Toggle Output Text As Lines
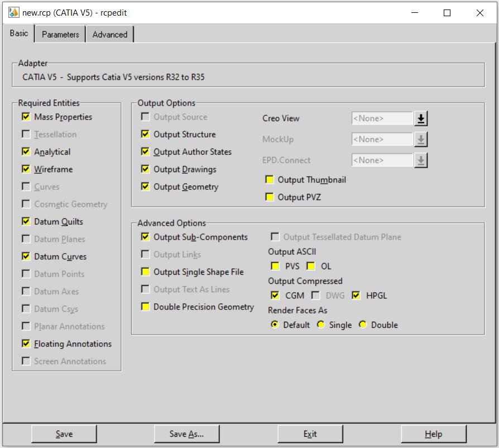 [145, 289]
